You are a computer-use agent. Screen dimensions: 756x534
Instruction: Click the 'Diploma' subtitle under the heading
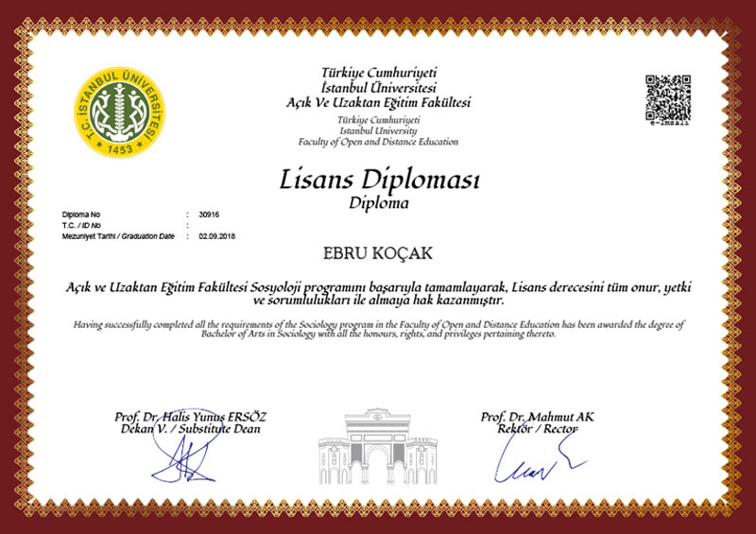(x=379, y=203)
